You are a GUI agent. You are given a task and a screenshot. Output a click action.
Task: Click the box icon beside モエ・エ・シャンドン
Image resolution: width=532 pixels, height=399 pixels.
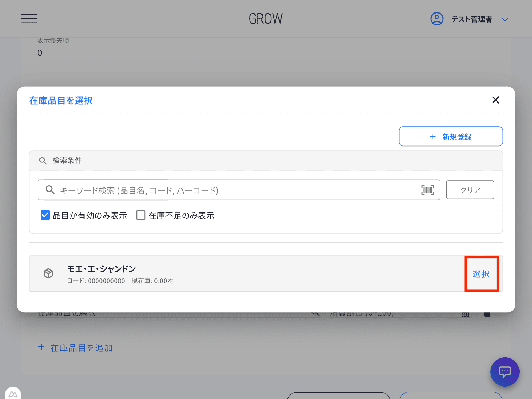48,274
